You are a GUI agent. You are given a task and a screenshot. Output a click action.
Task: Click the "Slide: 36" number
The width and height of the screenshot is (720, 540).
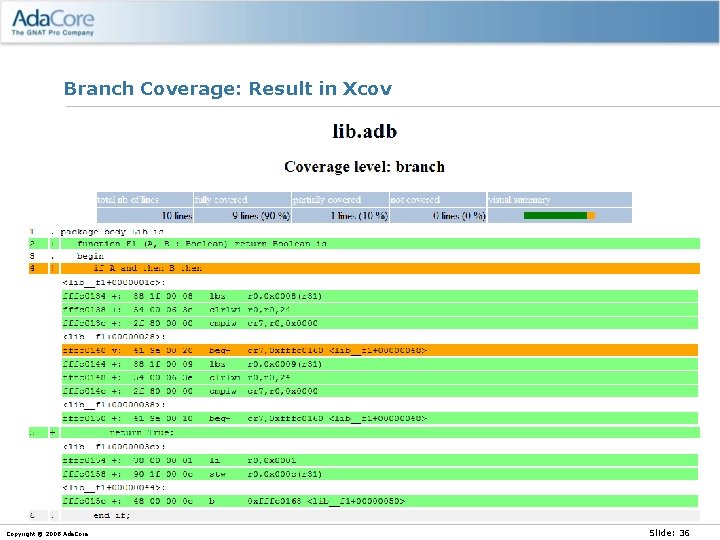[x=669, y=533]
